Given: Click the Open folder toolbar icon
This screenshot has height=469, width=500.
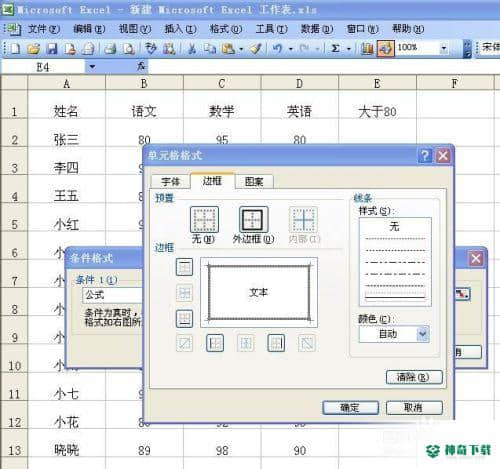Looking at the screenshot, I should [33, 49].
